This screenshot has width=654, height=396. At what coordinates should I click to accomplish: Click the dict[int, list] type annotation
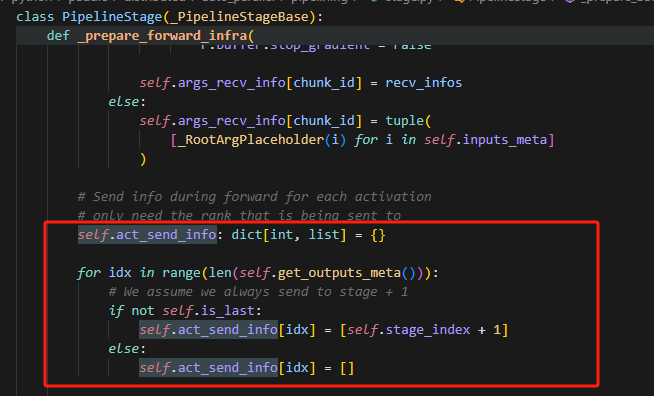tap(289, 235)
